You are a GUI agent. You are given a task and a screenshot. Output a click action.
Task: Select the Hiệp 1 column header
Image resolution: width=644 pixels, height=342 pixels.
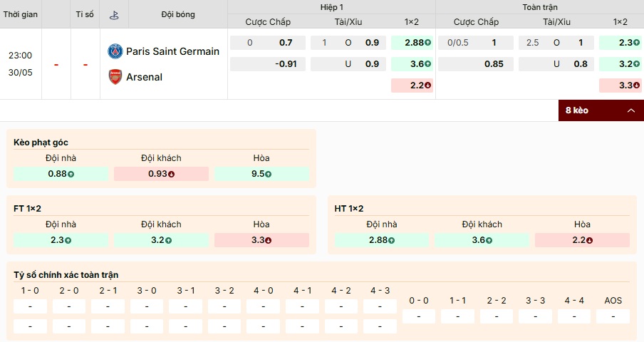coord(332,7)
